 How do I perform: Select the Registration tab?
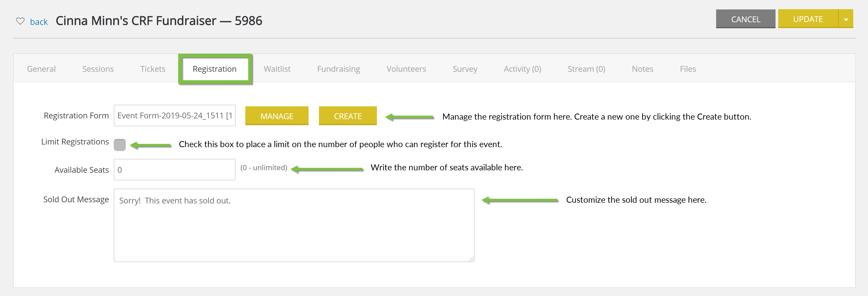tap(215, 69)
